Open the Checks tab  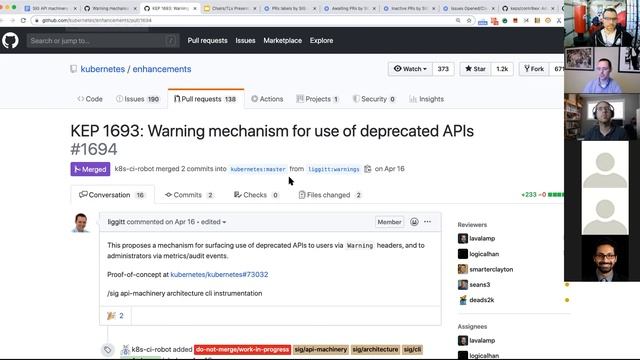point(256,195)
